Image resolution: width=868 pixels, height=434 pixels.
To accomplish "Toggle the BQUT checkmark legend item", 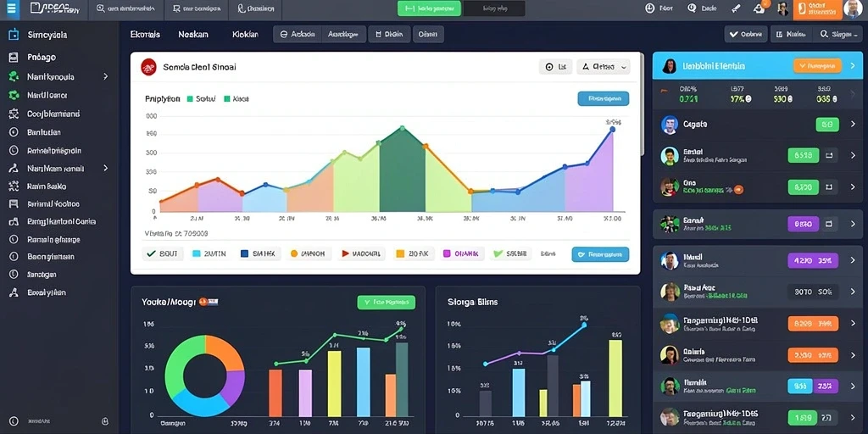I will (162, 253).
